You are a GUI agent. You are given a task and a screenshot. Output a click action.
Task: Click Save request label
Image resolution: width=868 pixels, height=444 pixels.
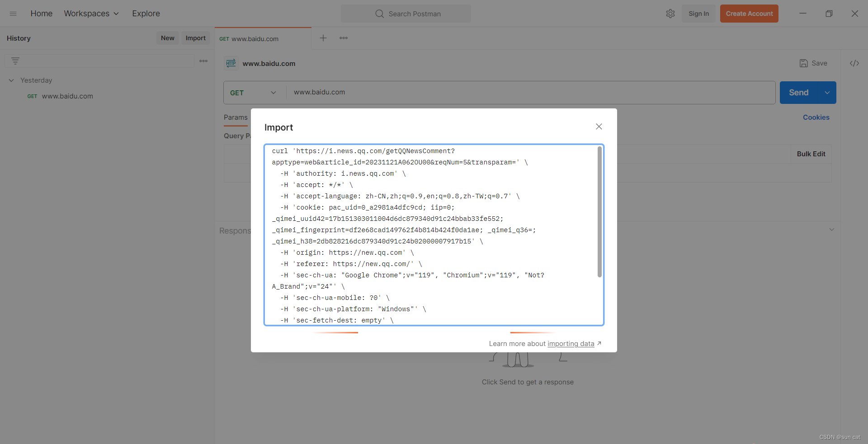pyautogui.click(x=819, y=63)
